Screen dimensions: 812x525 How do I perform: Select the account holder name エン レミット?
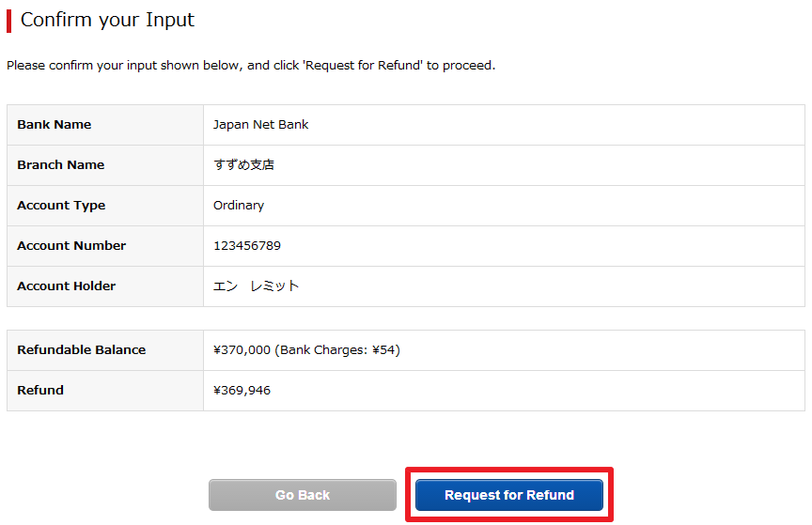point(257,286)
